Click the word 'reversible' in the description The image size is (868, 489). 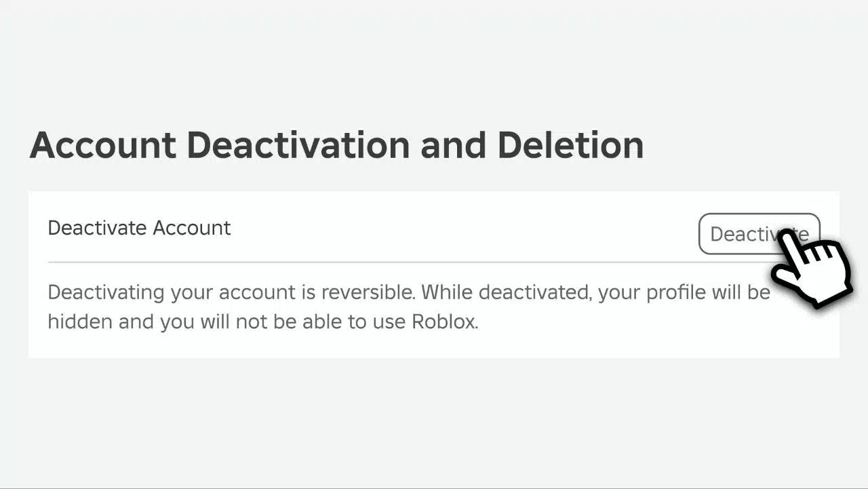(x=368, y=292)
